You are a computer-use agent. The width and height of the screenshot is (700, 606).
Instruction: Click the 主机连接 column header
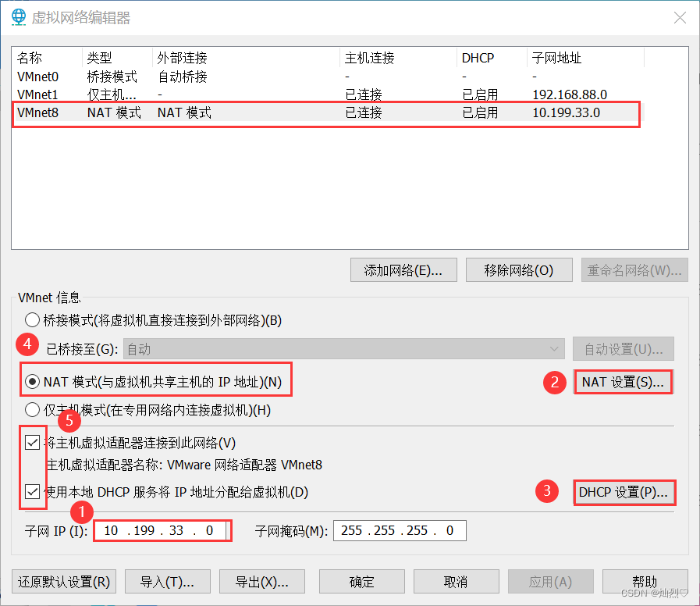(398, 58)
